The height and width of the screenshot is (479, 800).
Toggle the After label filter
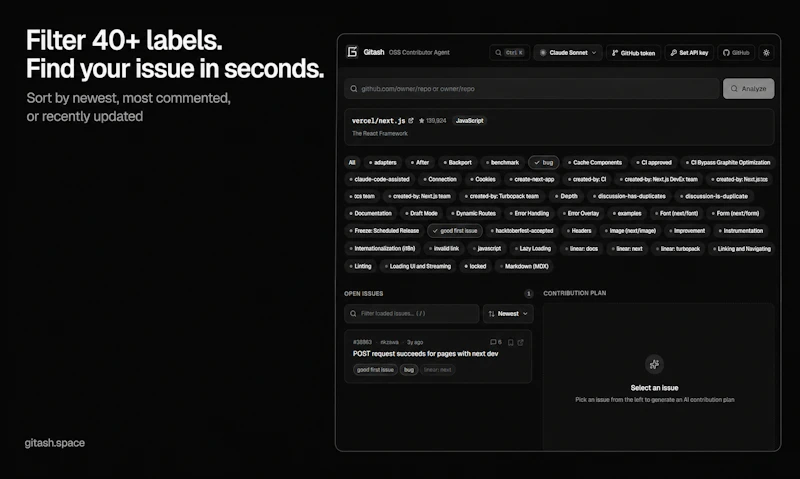coord(420,163)
